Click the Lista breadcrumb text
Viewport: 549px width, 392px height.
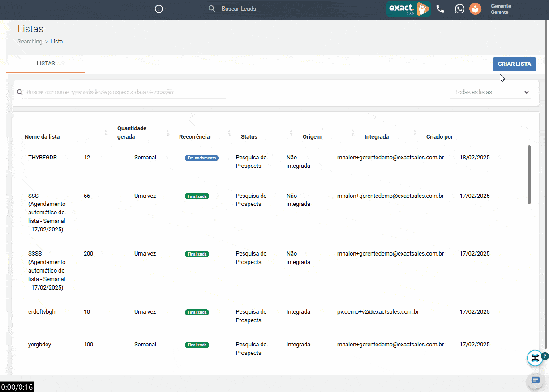coord(57,42)
